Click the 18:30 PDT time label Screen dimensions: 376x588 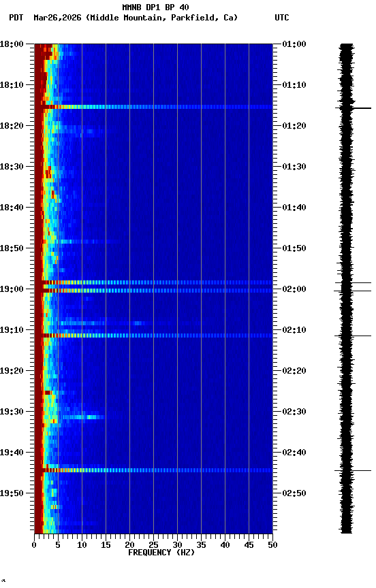(x=12, y=167)
